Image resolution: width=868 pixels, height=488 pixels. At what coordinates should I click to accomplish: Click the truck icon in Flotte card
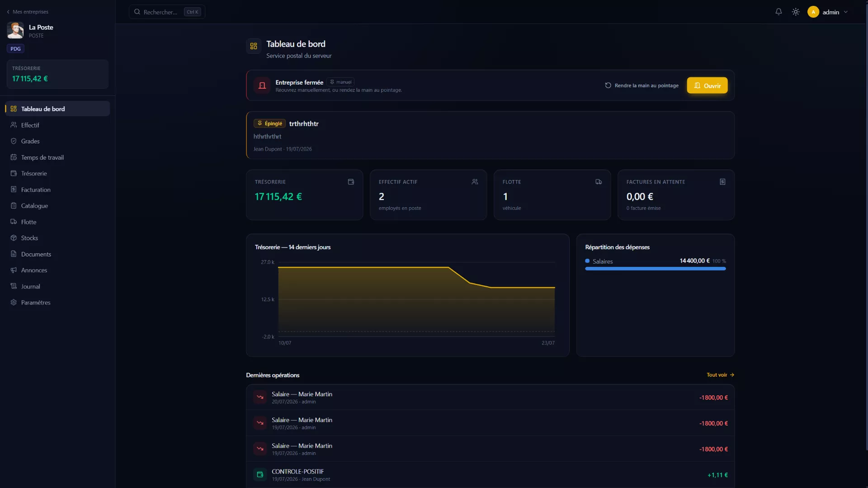tap(599, 182)
